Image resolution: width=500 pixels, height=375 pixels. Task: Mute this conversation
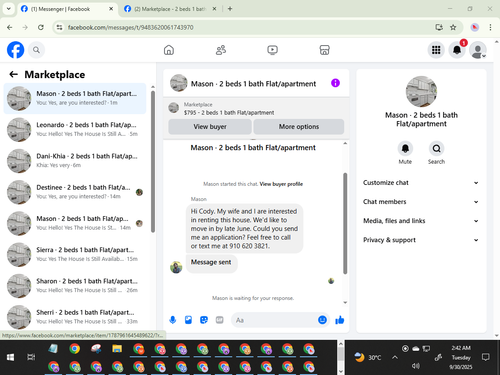pyautogui.click(x=405, y=148)
